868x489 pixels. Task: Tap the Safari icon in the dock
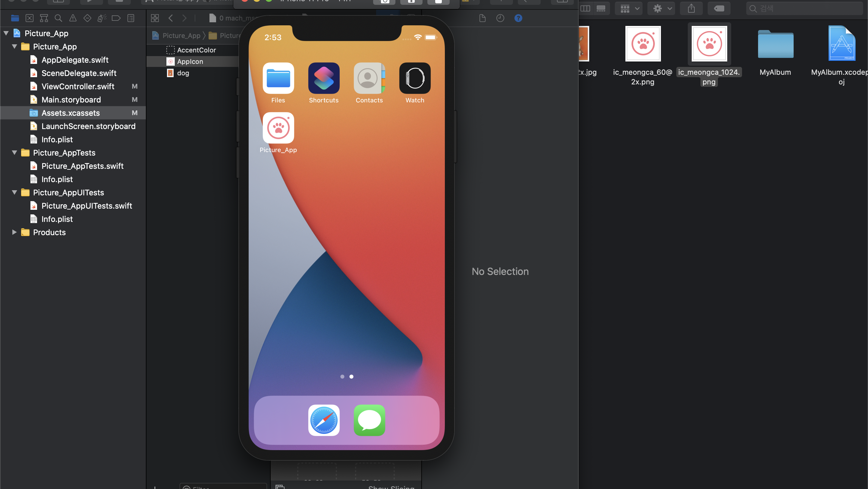(x=323, y=420)
